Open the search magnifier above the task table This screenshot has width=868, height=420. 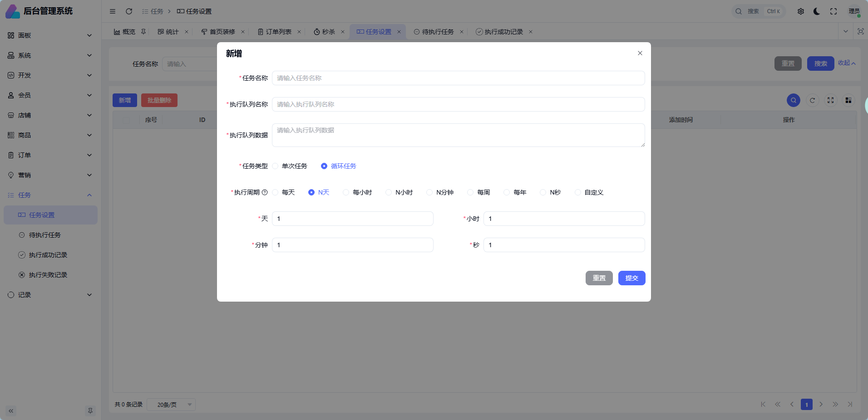793,100
